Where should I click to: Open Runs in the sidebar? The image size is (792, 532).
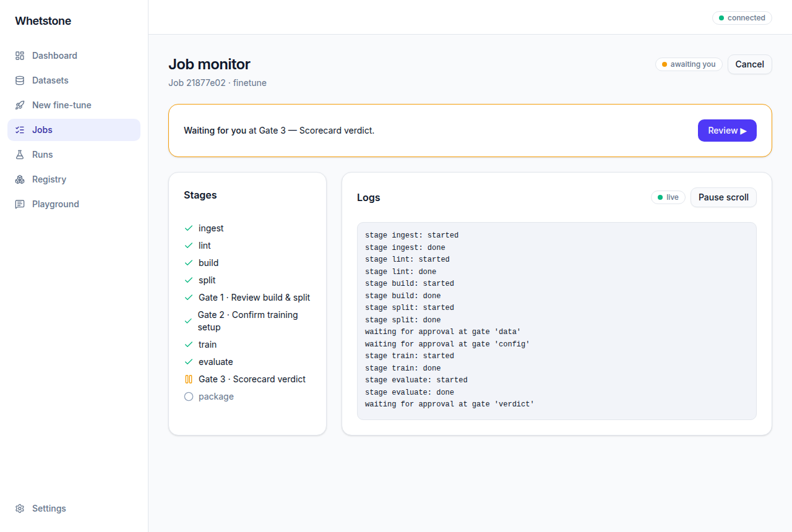coord(74,155)
